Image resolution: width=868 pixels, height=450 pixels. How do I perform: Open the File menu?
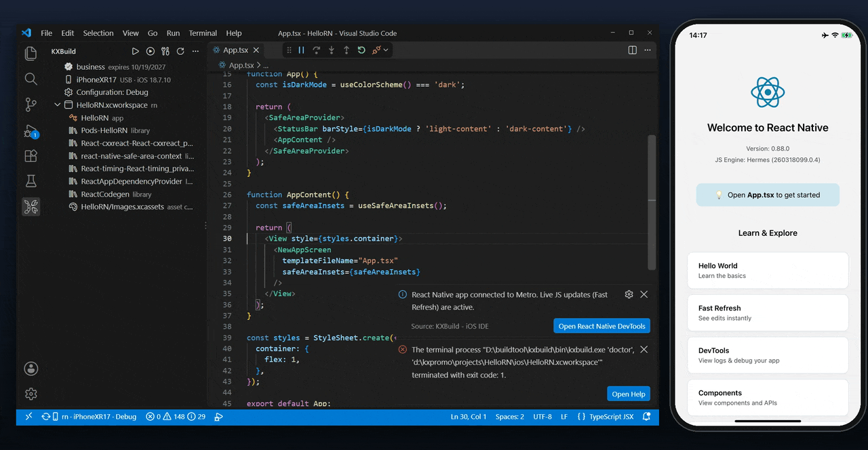pyautogui.click(x=46, y=33)
